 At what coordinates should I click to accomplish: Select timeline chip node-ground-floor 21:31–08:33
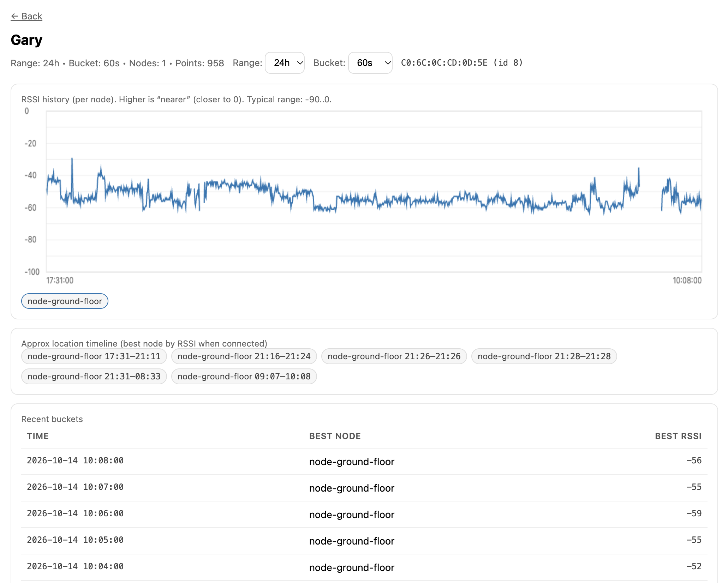94,376
